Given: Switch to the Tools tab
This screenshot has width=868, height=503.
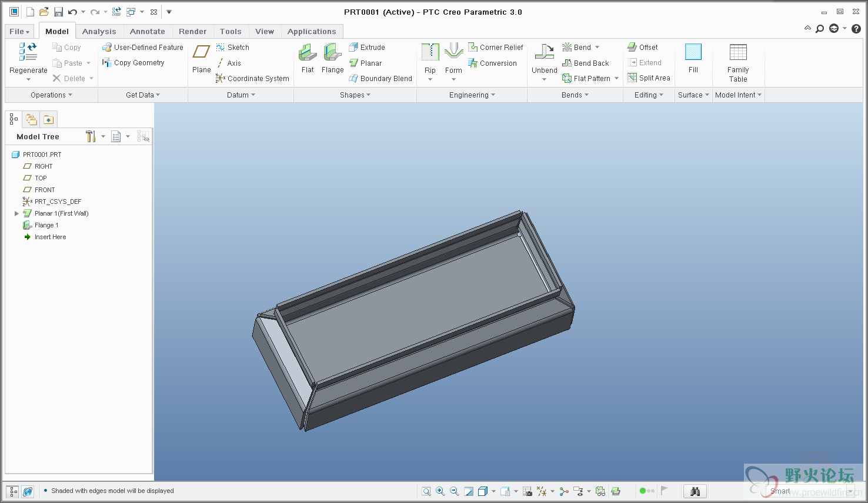Looking at the screenshot, I should coord(231,32).
